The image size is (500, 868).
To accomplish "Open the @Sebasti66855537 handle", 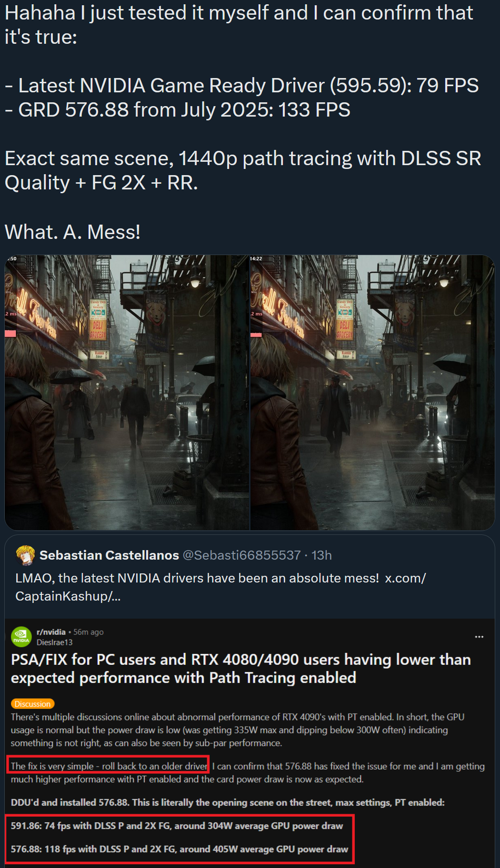I will pos(241,555).
